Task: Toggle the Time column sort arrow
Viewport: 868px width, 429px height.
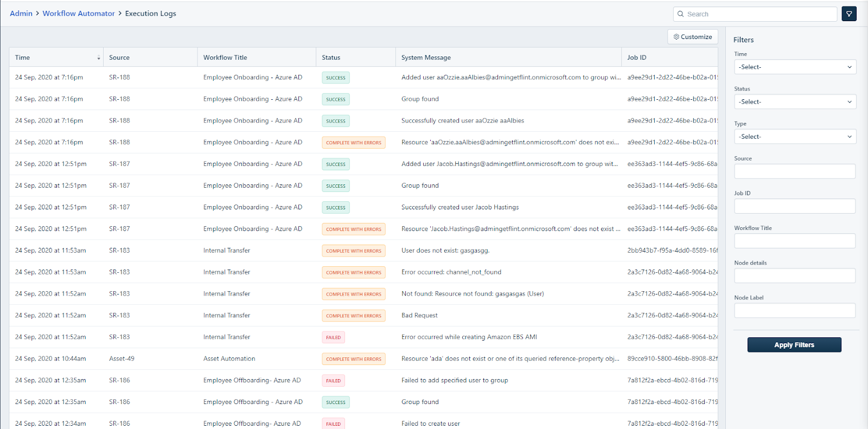Action: [x=98, y=57]
